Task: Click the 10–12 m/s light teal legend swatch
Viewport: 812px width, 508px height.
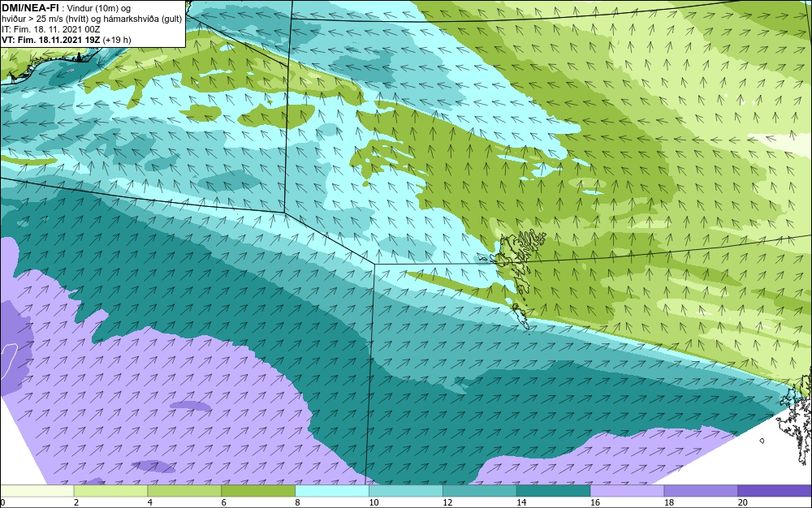Action: tap(406, 490)
